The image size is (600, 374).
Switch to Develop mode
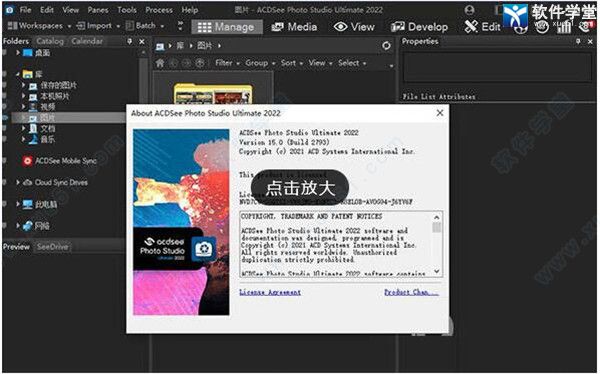(419, 27)
